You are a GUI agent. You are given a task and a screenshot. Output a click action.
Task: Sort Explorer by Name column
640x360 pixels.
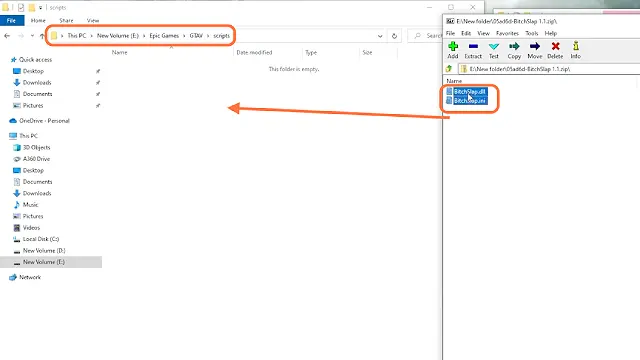(120, 53)
